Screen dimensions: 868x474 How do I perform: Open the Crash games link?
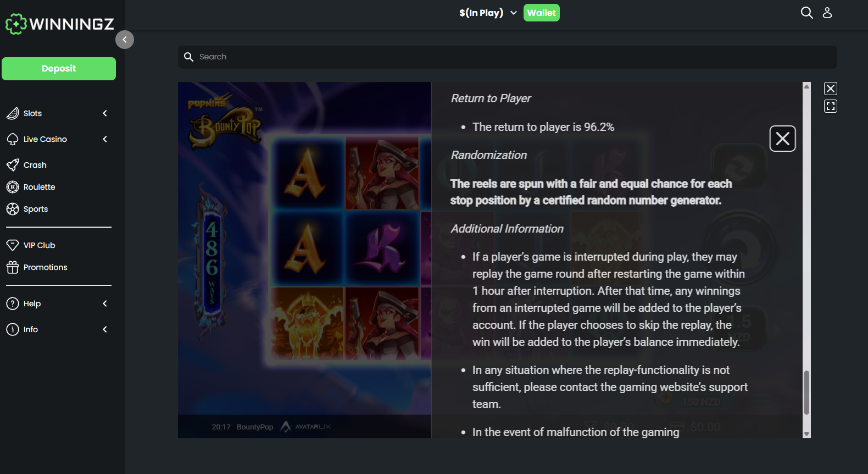click(x=35, y=165)
